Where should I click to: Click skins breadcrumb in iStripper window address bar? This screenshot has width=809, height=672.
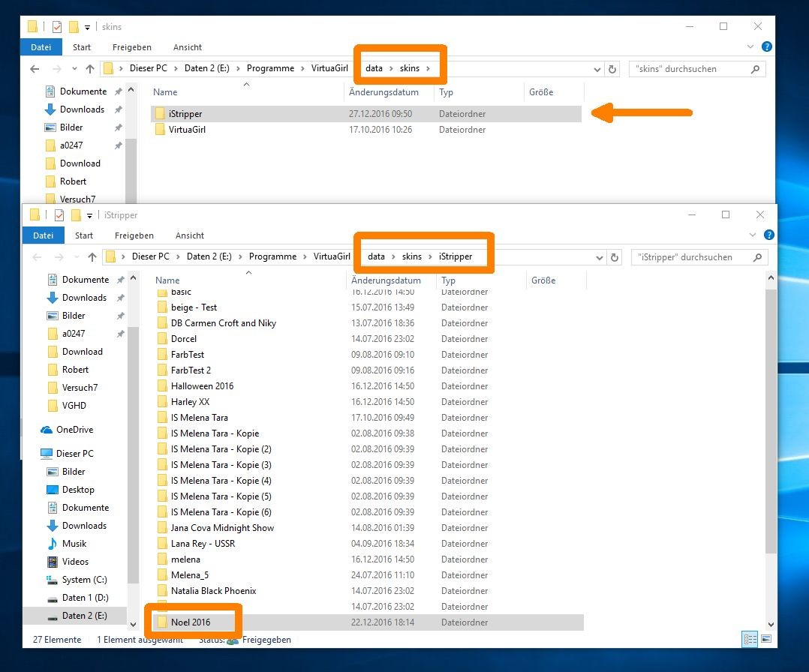(x=412, y=256)
